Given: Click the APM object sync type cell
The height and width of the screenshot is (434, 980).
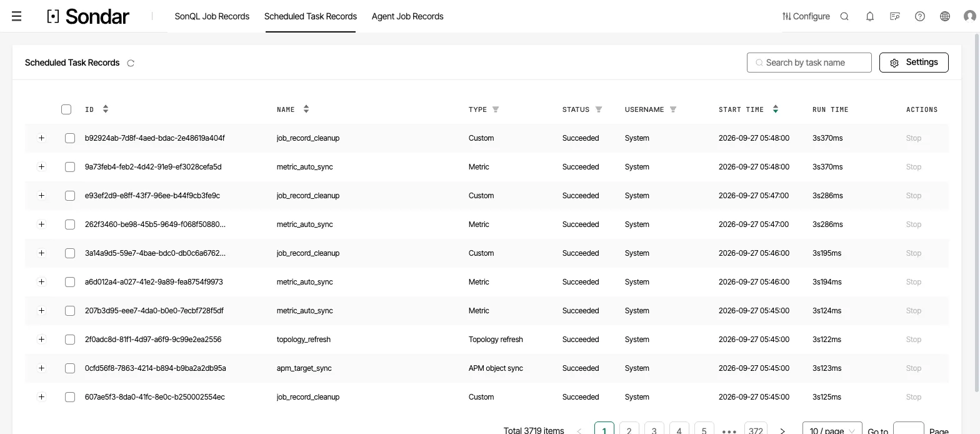Looking at the screenshot, I should (x=496, y=368).
